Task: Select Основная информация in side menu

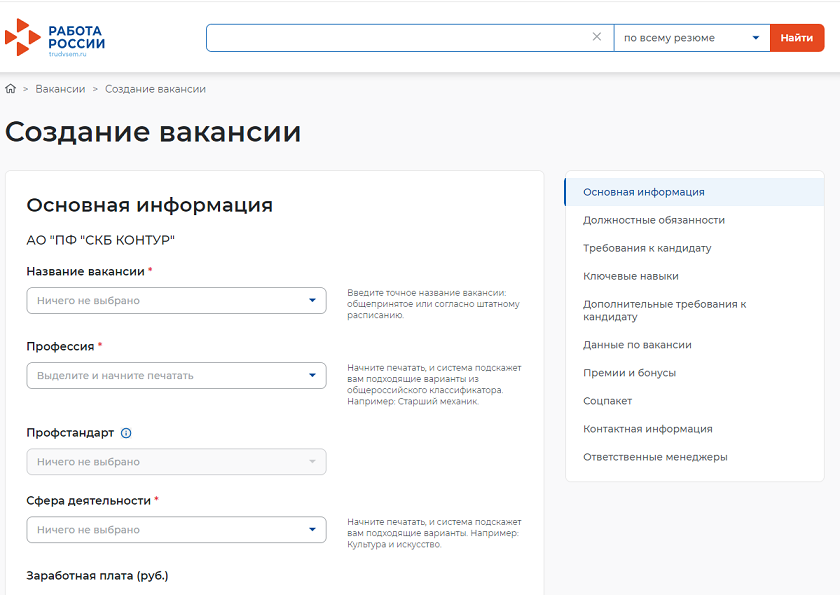Action: 643,192
